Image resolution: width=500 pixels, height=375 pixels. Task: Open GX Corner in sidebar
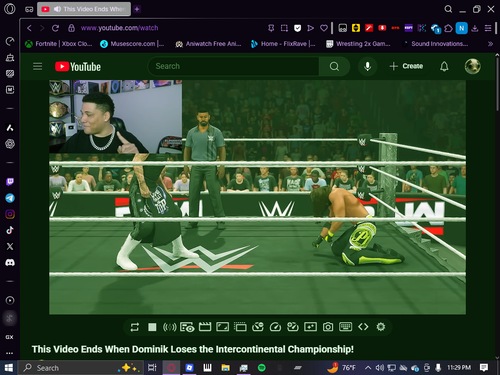(9, 337)
